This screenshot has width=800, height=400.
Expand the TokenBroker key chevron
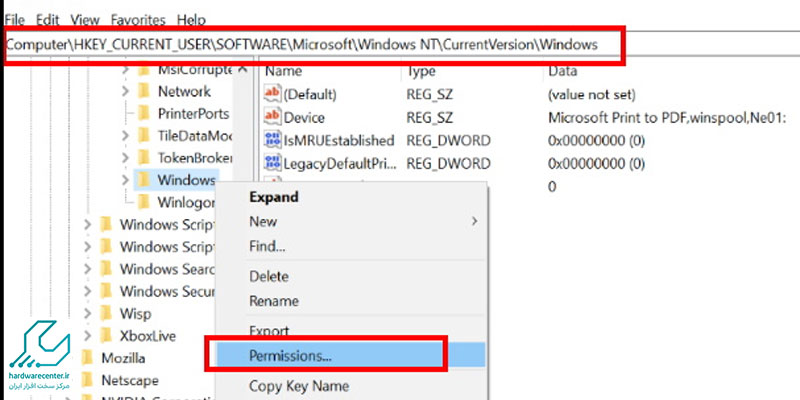(x=126, y=157)
